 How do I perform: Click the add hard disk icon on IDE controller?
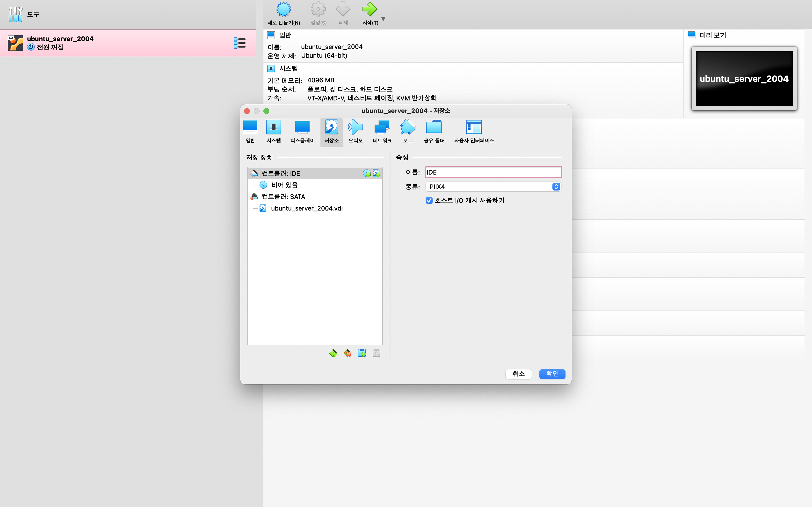pyautogui.click(x=377, y=173)
